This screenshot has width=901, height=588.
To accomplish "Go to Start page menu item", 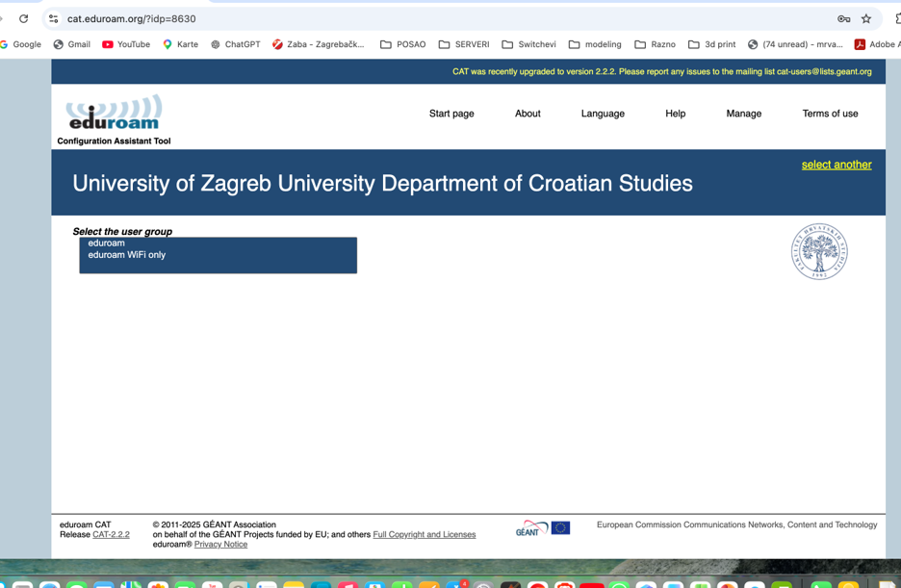I will pyautogui.click(x=451, y=114).
